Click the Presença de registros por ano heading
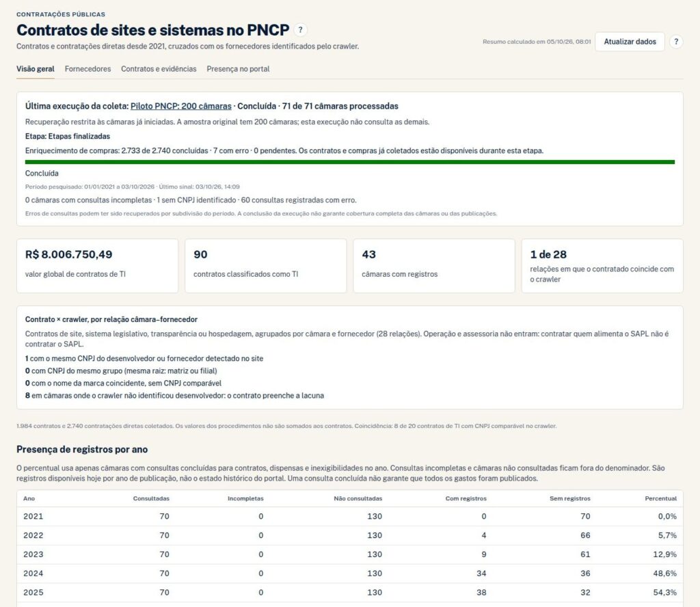 tap(82, 450)
